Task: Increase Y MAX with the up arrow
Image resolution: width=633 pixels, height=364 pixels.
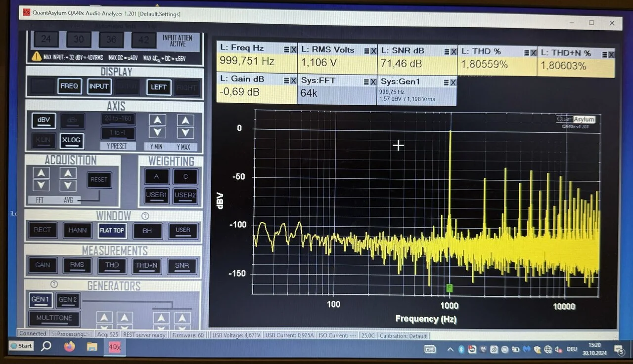Action: [x=185, y=120]
